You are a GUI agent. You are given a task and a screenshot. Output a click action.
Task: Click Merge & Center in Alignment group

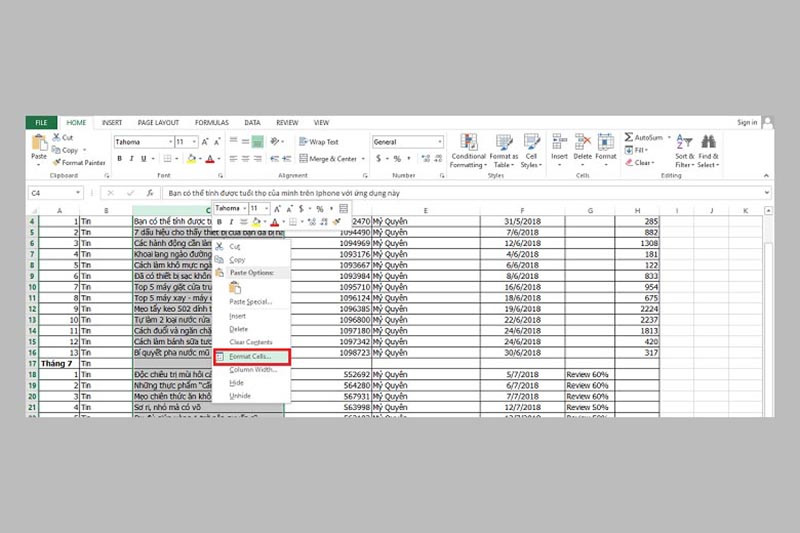[x=328, y=159]
